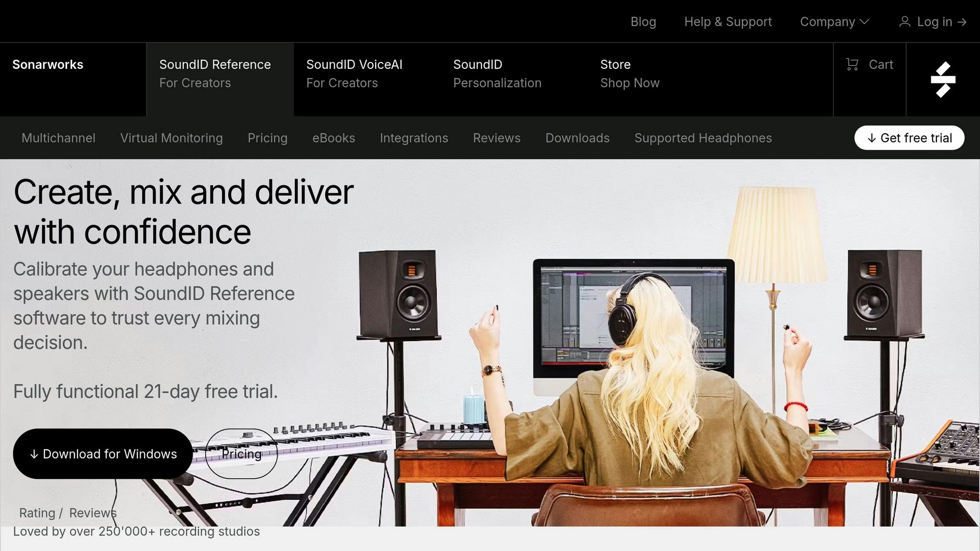Select SoundID Reference For Creators tab

[x=220, y=79]
